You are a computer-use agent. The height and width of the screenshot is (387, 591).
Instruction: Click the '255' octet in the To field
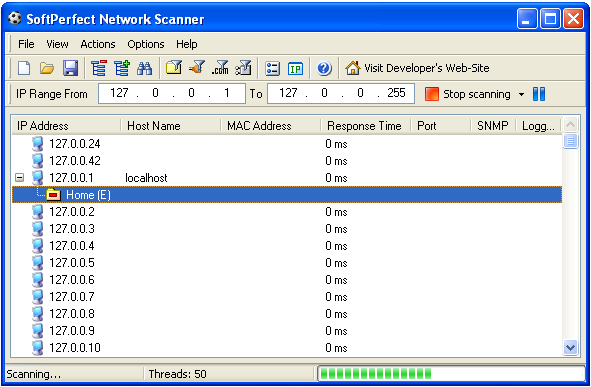[x=396, y=93]
